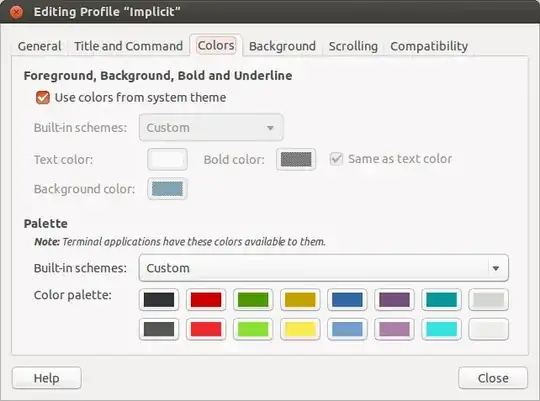
Task: Edit the light gray top-row palette swatch
Action: click(488, 300)
